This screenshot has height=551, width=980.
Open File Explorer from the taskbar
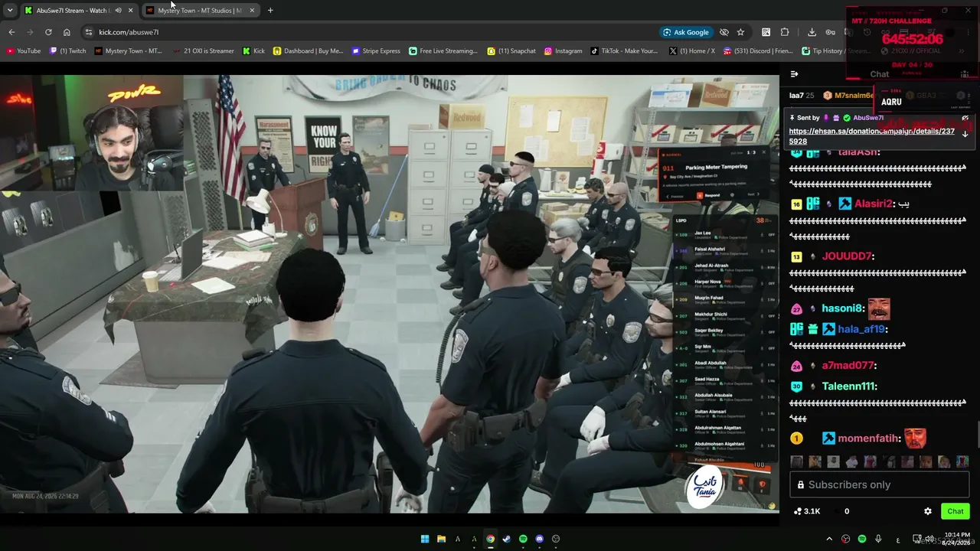442,539
